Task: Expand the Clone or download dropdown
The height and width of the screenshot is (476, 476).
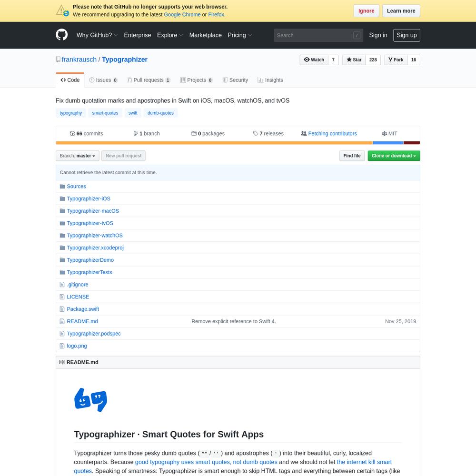Action: click(x=394, y=156)
